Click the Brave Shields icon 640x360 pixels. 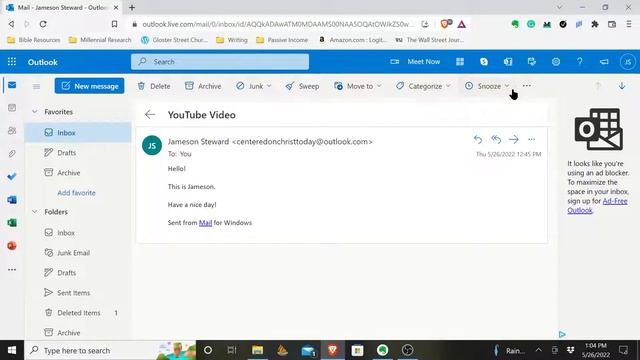pos(446,24)
